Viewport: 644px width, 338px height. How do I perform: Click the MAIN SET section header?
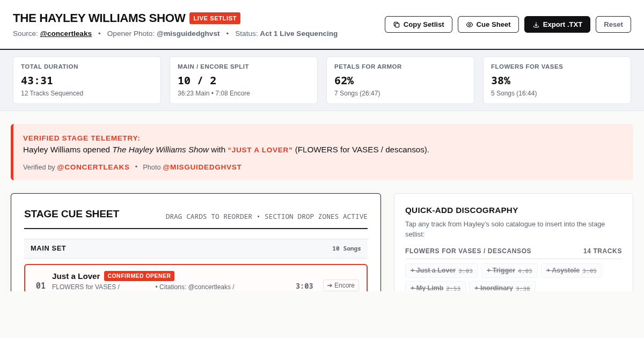point(196,248)
